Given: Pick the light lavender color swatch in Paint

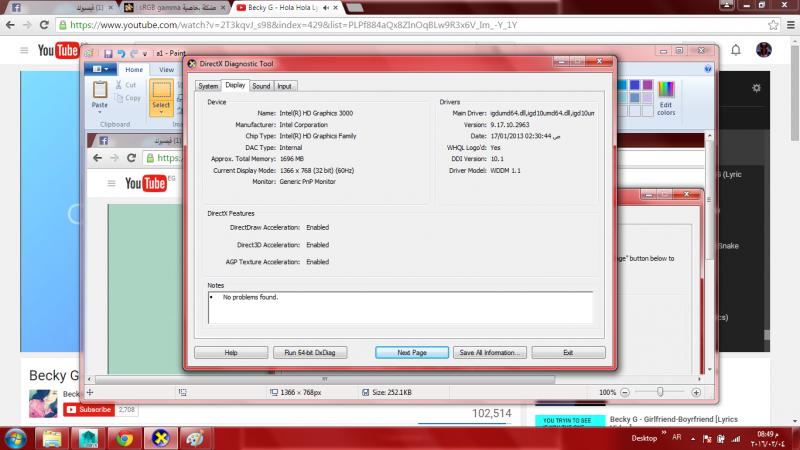Looking at the screenshot, I should click(647, 97).
